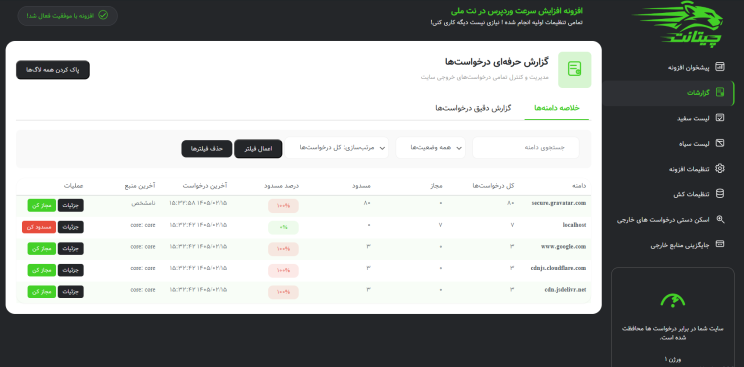Open لیست سفید menu item
This screenshot has height=367, width=744.
(x=669, y=118)
